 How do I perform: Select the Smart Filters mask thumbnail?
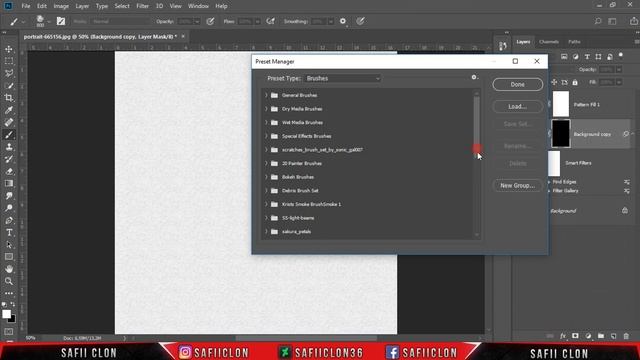tap(554, 163)
